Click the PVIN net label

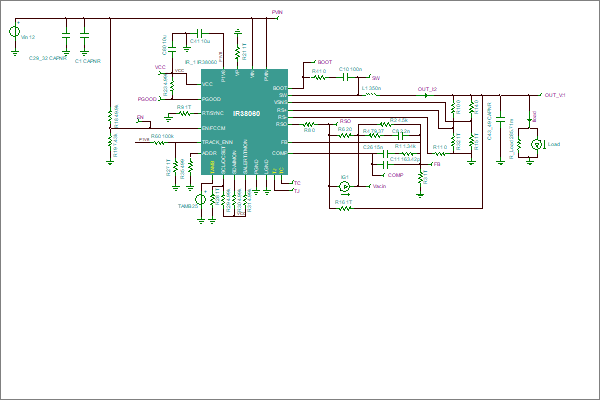pyautogui.click(x=277, y=12)
